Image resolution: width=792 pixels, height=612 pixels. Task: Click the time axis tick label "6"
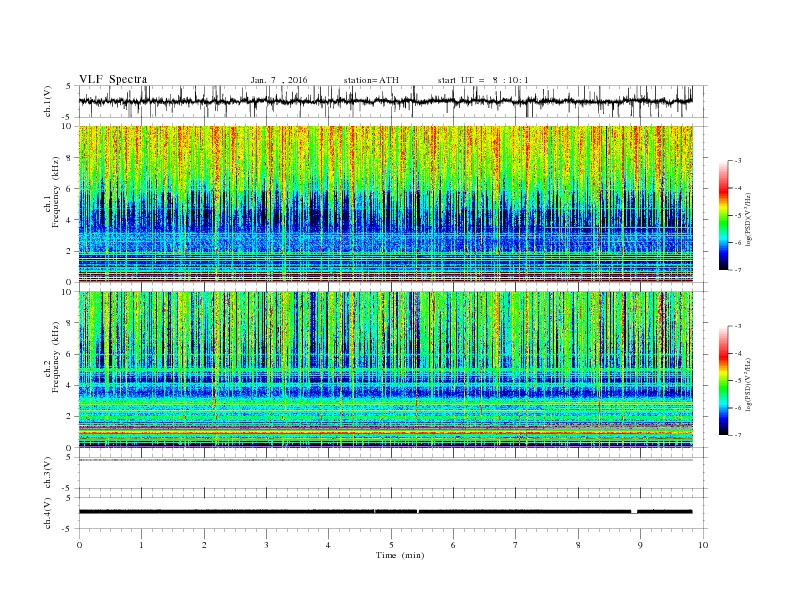tap(453, 545)
